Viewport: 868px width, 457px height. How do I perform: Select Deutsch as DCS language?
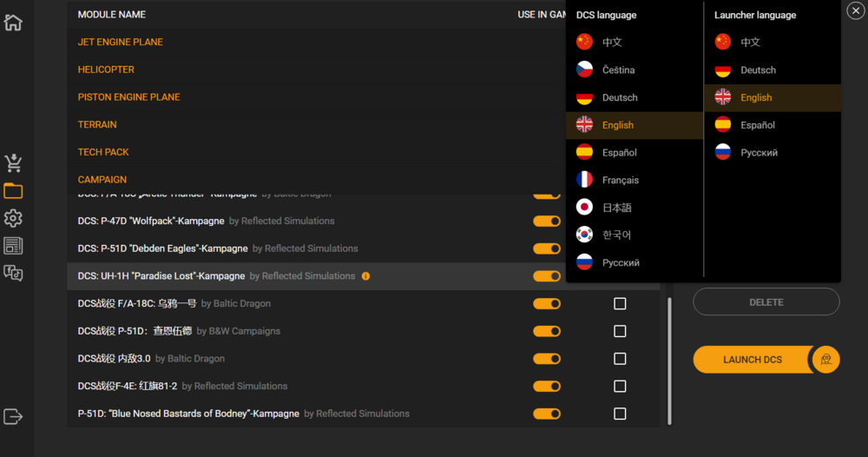point(619,97)
